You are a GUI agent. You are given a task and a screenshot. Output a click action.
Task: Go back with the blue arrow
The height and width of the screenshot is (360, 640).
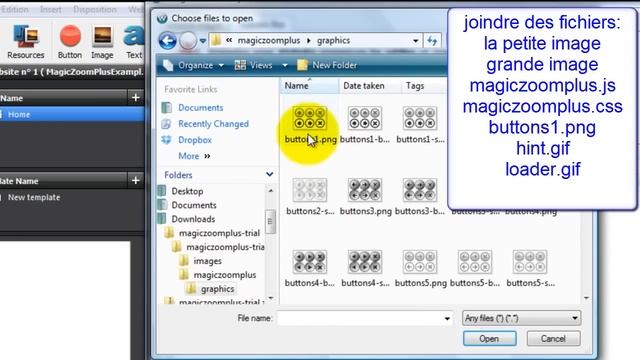click(167, 41)
